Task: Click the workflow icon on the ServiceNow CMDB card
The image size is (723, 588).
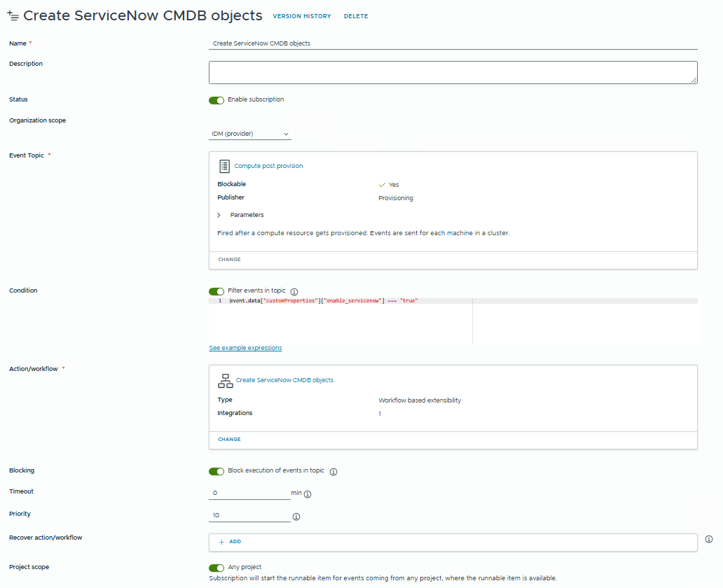Action: 225,380
